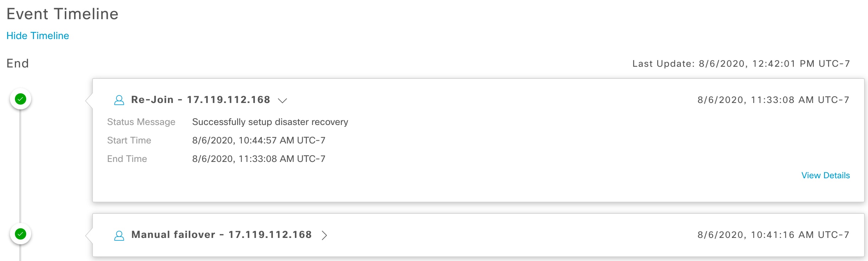Viewport: 868px width, 261px height.
Task: Click the Last Update timestamp text
Action: click(x=741, y=64)
